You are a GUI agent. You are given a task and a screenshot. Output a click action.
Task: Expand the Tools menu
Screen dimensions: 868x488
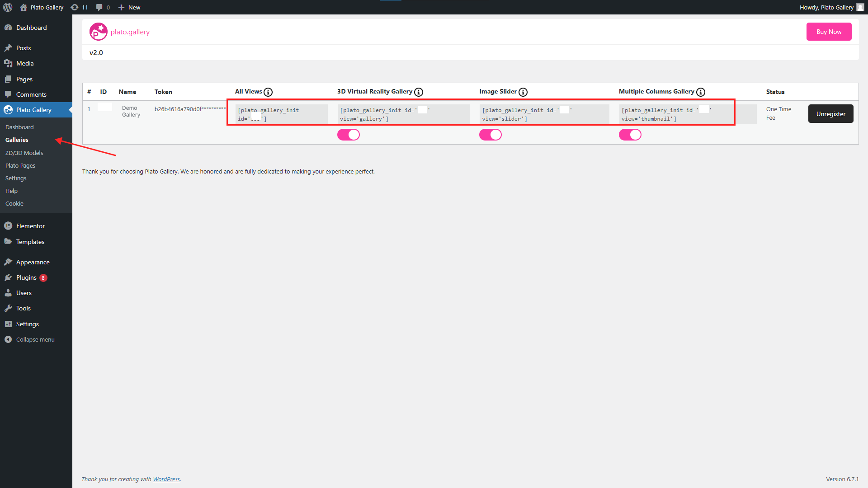click(x=23, y=308)
